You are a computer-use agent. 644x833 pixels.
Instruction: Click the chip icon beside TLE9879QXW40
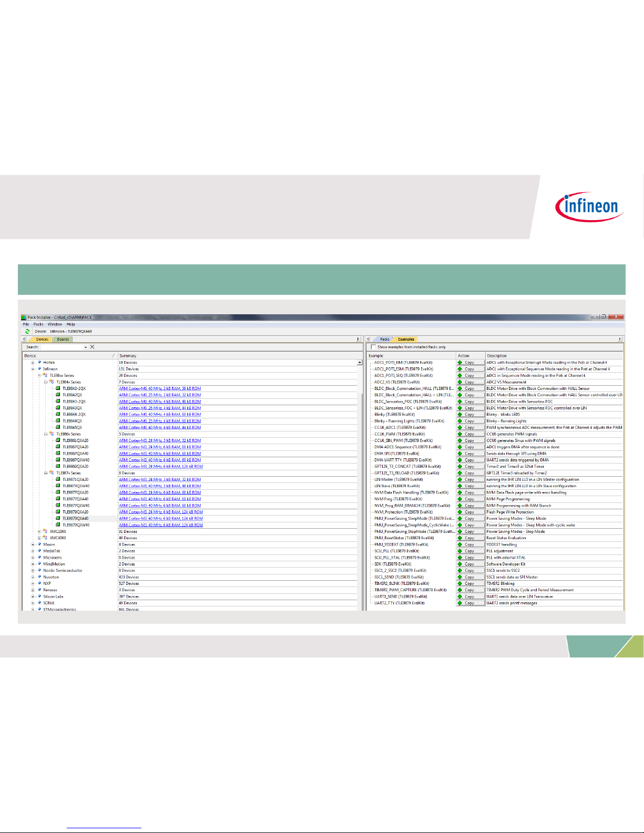[x=58, y=525]
